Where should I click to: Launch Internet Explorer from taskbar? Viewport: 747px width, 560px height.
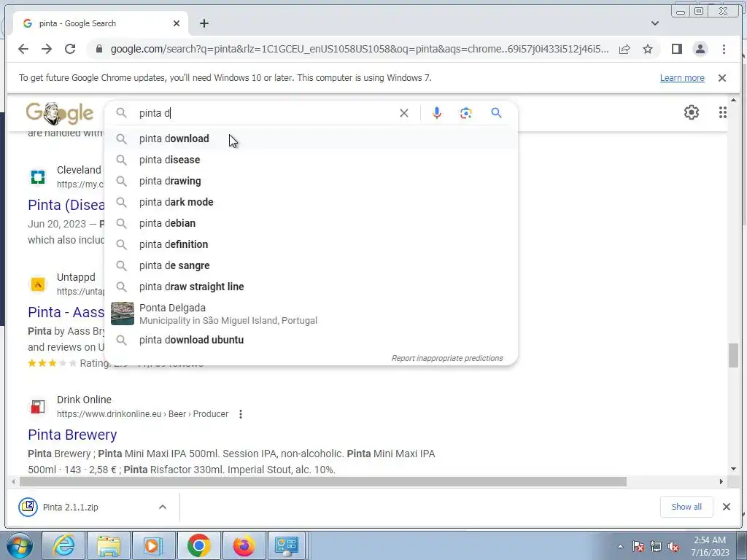(64, 545)
